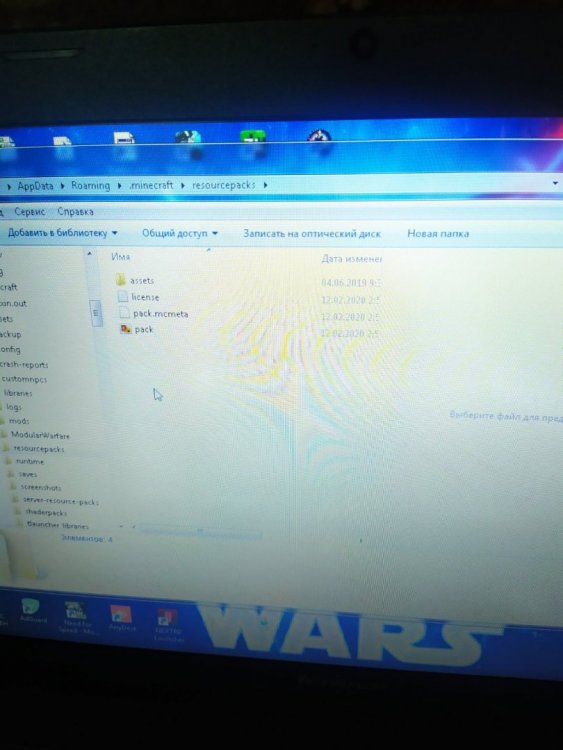Select logs in folder tree
Screen dimensions: 563x750
(x=13, y=407)
